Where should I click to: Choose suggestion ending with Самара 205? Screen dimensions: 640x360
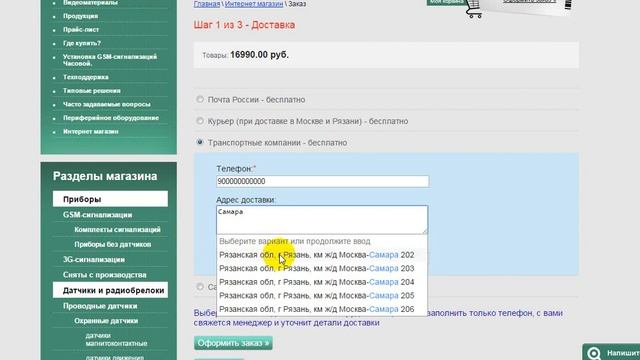point(322,296)
